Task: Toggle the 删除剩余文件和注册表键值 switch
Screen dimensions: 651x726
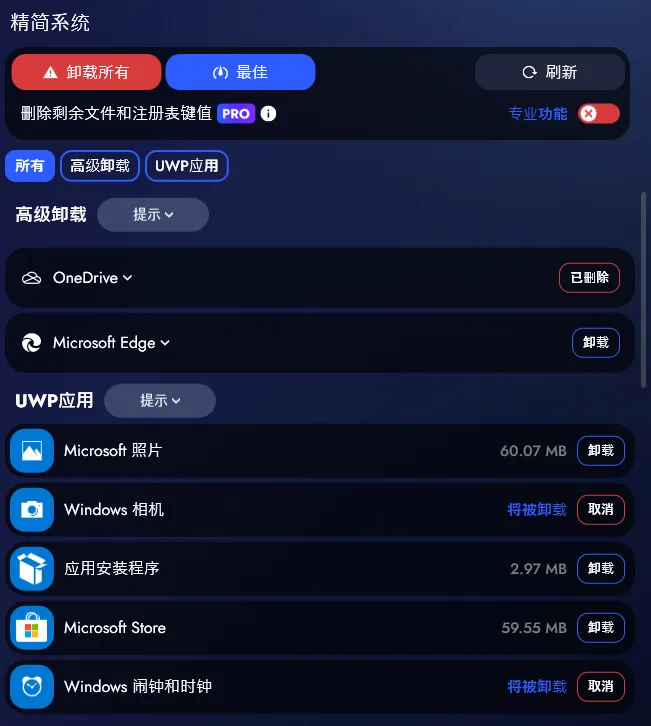Action: click(599, 113)
